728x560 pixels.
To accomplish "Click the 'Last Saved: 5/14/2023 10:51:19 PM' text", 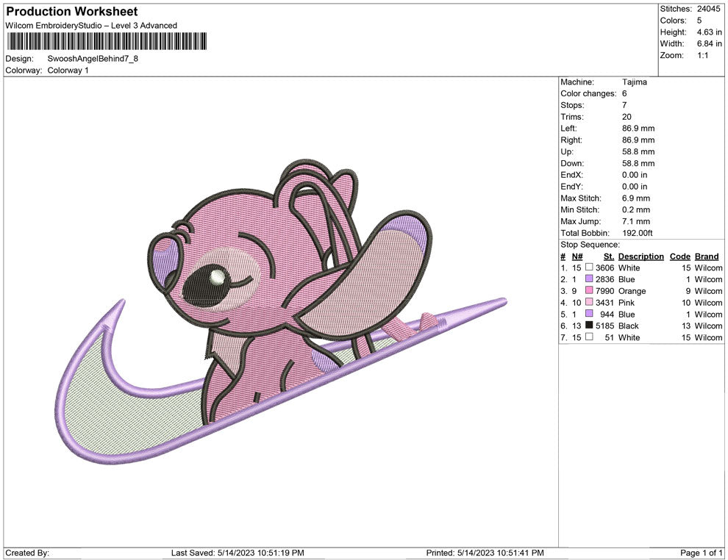I will pyautogui.click(x=238, y=553).
